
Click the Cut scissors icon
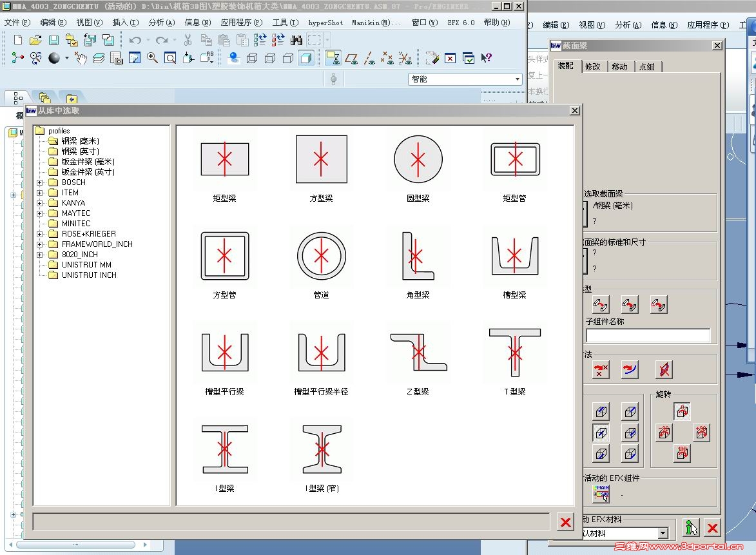pos(188,40)
